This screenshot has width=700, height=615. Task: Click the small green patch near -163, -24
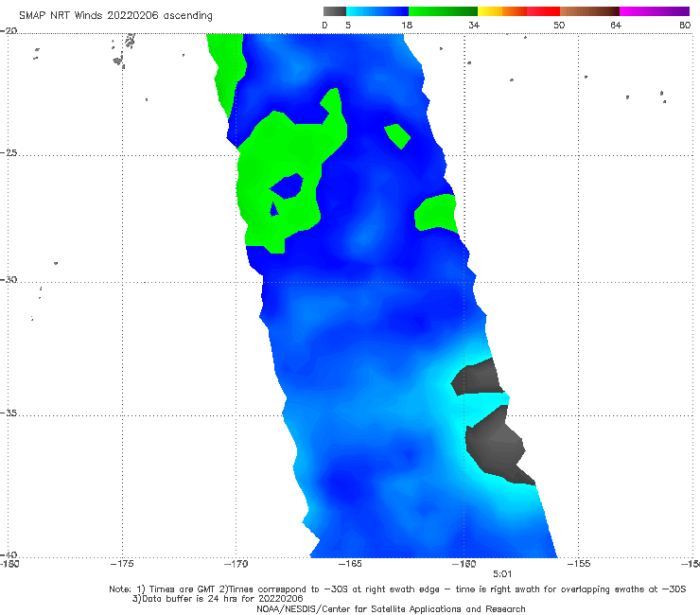pos(397,136)
